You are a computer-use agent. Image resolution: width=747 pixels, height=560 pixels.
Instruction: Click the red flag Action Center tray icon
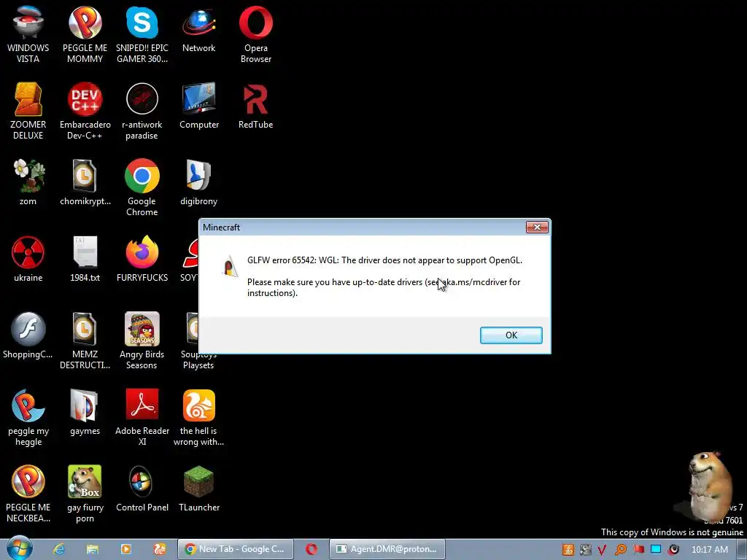click(x=638, y=550)
